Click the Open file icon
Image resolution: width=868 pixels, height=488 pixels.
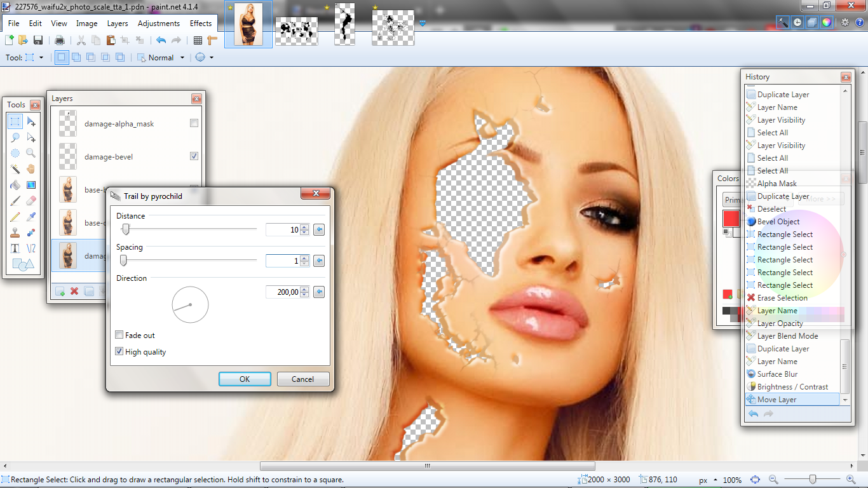pyautogui.click(x=24, y=40)
